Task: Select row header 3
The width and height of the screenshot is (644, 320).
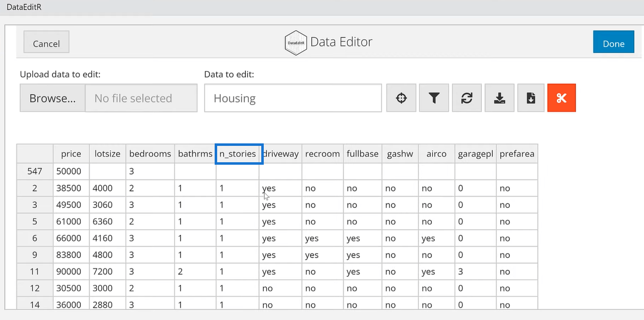Action: (x=35, y=204)
